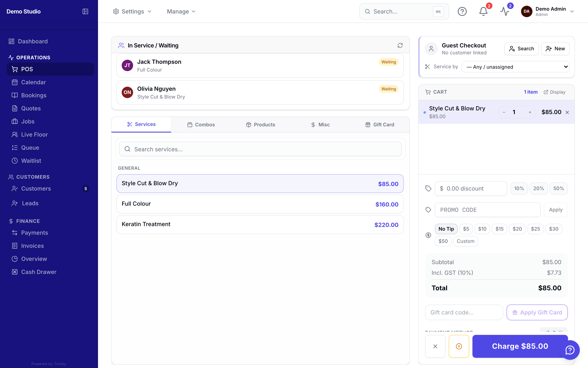Viewport: 588px width, 368px height.
Task: Select $50 tip
Action: coord(443,241)
